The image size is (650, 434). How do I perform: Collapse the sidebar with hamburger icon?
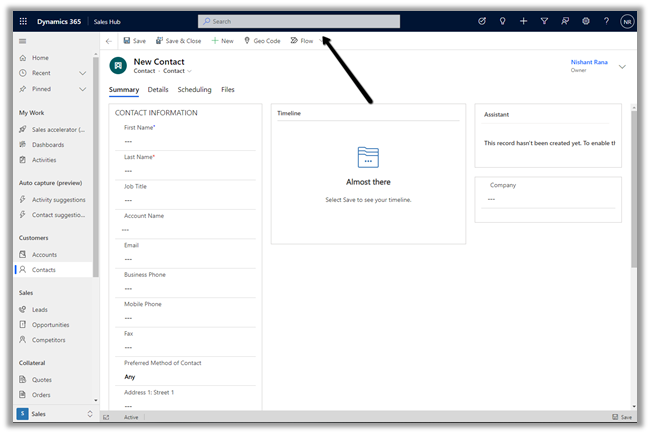pyautogui.click(x=23, y=41)
